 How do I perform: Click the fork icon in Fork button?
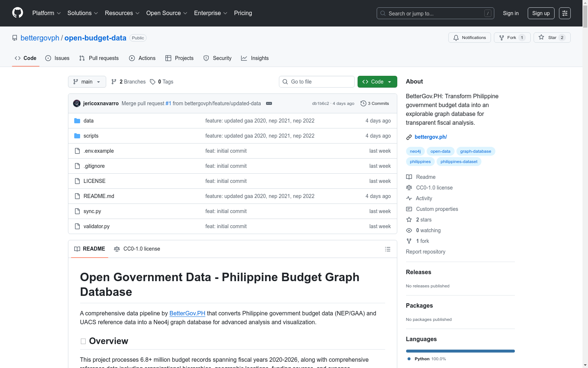pos(502,38)
